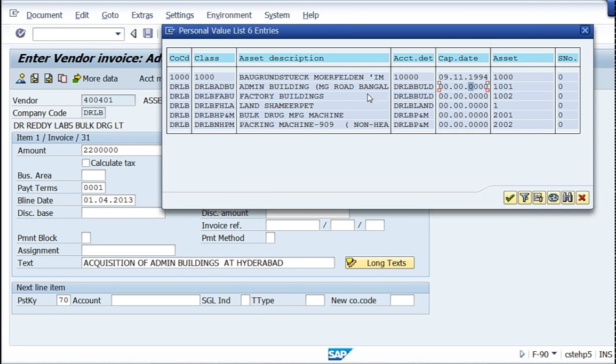Click asset number 2001 cell
The height and width of the screenshot is (364, 616).
pos(523,115)
